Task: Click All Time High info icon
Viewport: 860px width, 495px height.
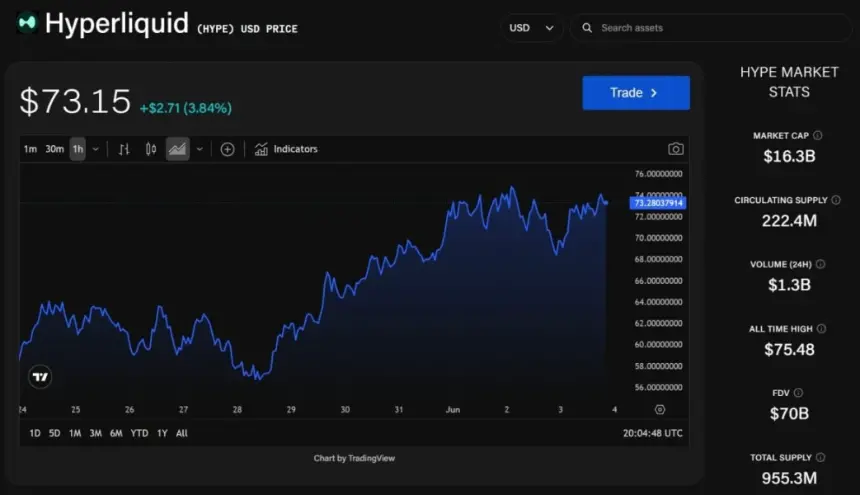Action: coord(822,328)
